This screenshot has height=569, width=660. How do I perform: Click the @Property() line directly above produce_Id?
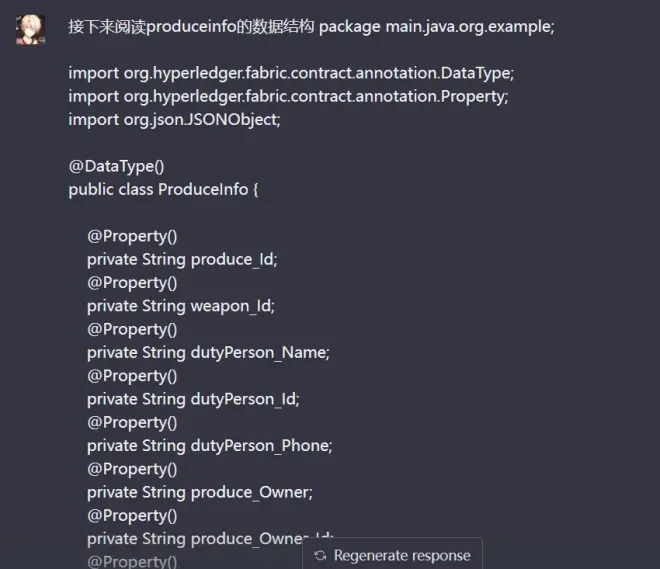click(x=132, y=236)
